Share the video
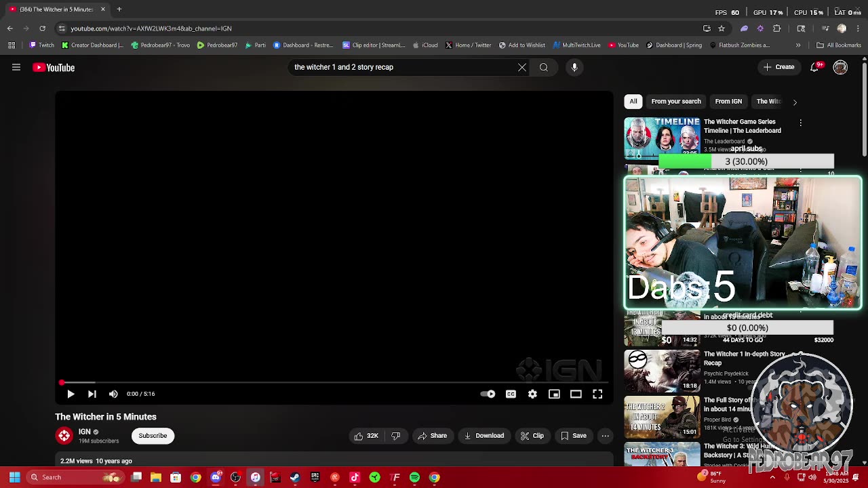868x488 pixels. coord(431,436)
